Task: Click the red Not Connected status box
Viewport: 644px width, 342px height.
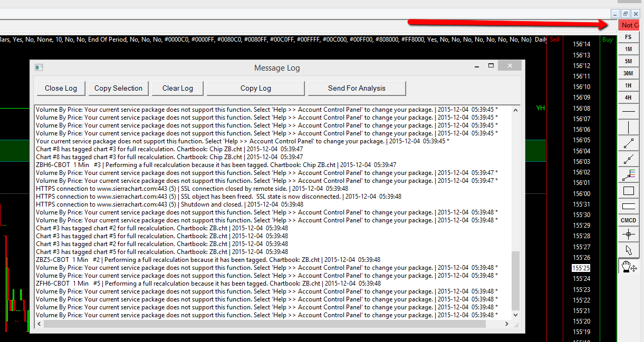Action: click(629, 25)
